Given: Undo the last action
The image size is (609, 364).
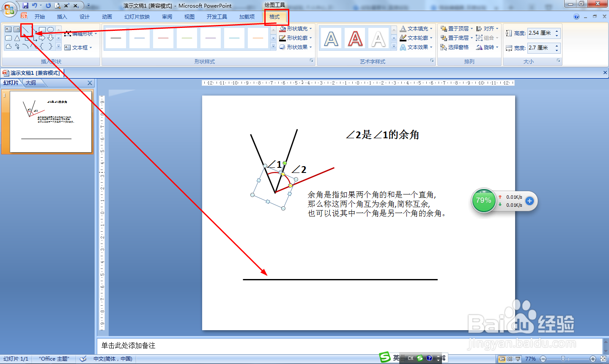Looking at the screenshot, I should click(34, 5).
